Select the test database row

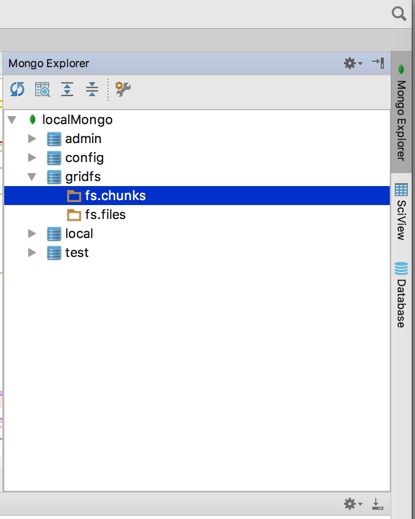click(x=197, y=253)
